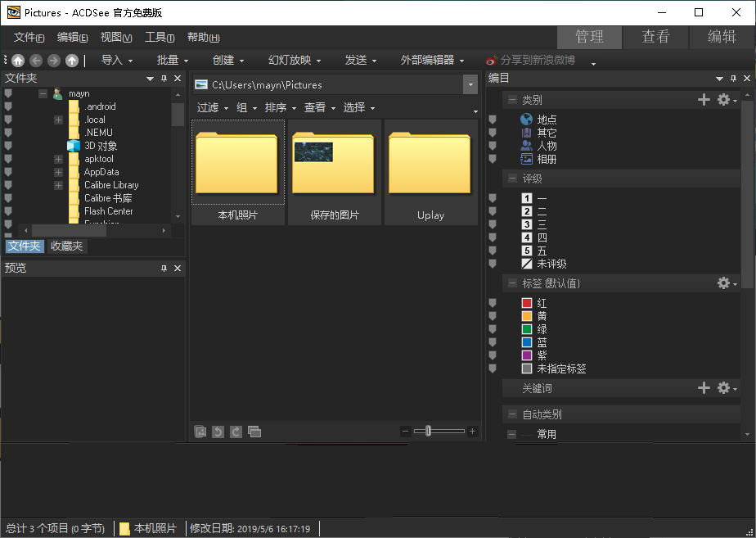This screenshot has height=538, width=756.
Task: Open the 过滤 filter dropdown
Action: [x=212, y=107]
